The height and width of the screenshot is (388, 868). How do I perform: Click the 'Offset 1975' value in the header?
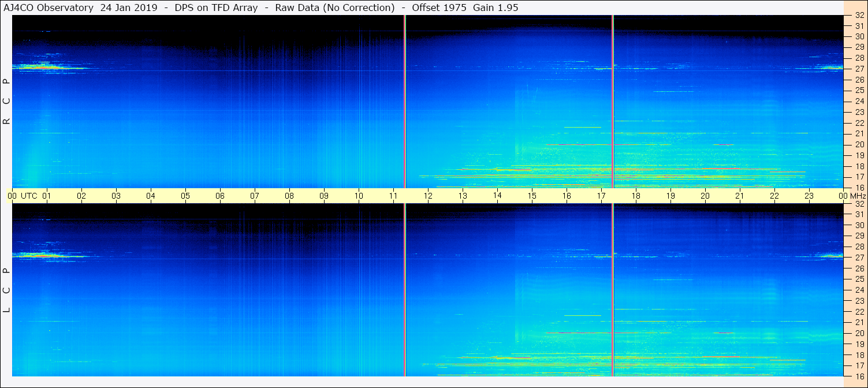(440, 8)
